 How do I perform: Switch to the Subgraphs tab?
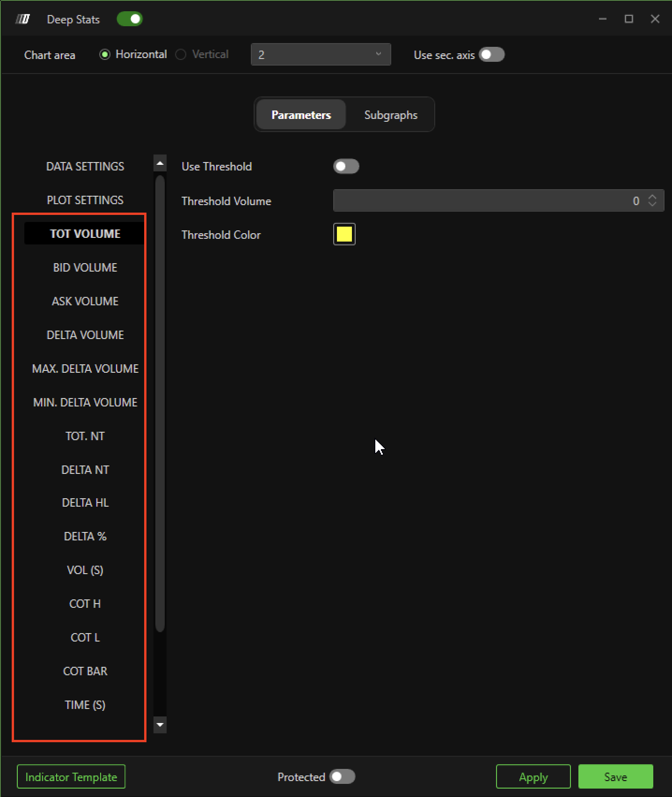391,115
